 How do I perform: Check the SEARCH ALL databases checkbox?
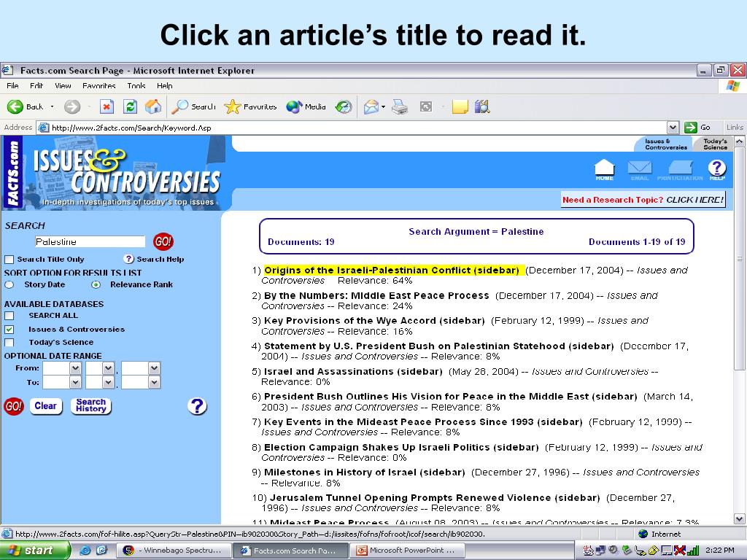click(9, 316)
